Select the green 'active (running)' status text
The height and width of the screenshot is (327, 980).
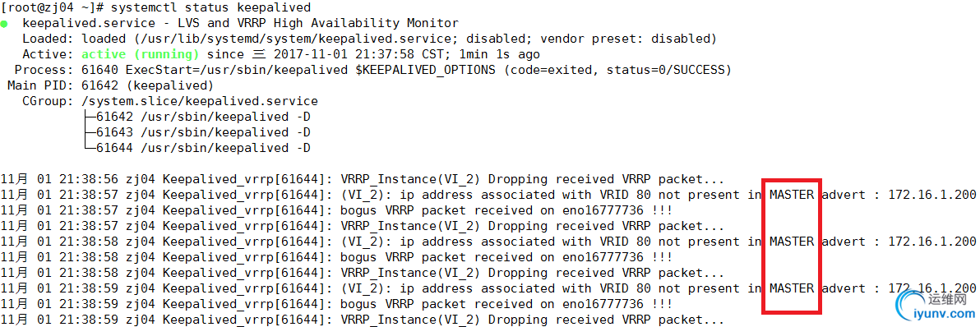pos(140,54)
